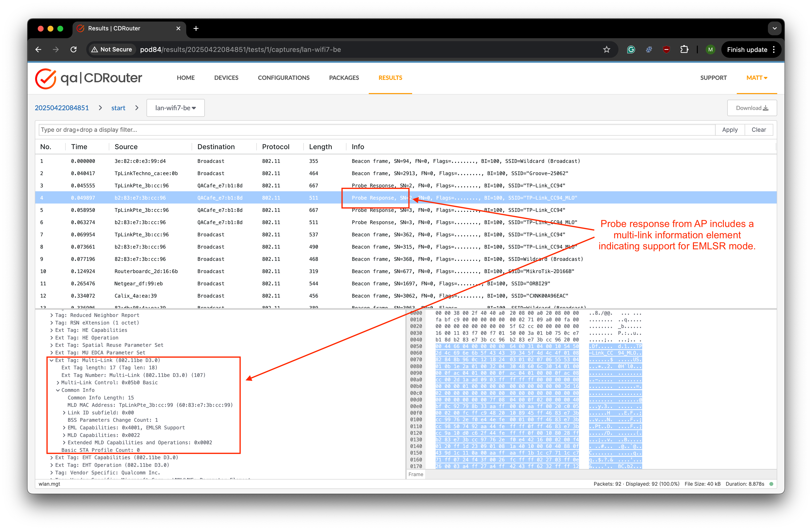This screenshot has width=812, height=530.
Task: Follow the start breadcrumb link
Action: pos(118,108)
